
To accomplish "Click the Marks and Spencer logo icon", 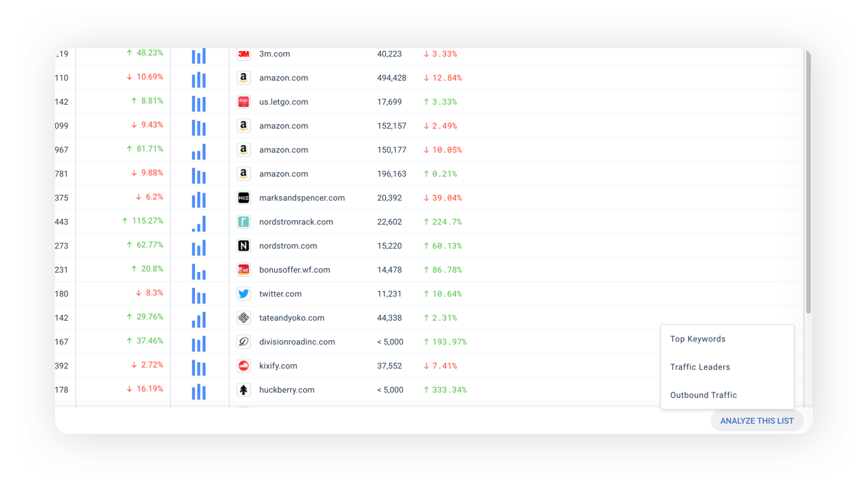I will click(243, 198).
